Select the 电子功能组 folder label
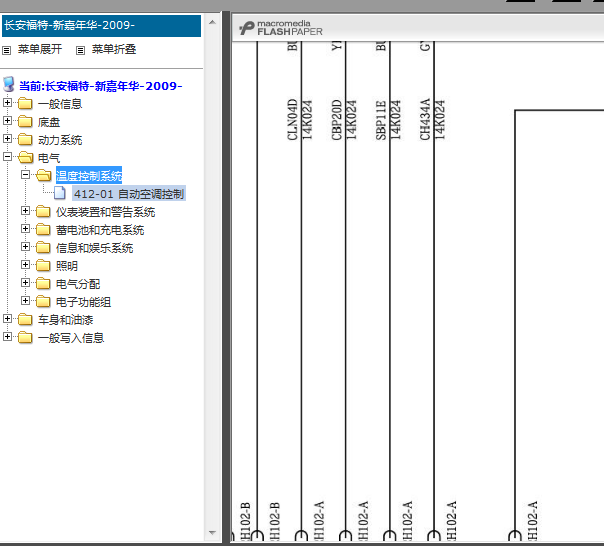This screenshot has width=604, height=546. point(84,302)
